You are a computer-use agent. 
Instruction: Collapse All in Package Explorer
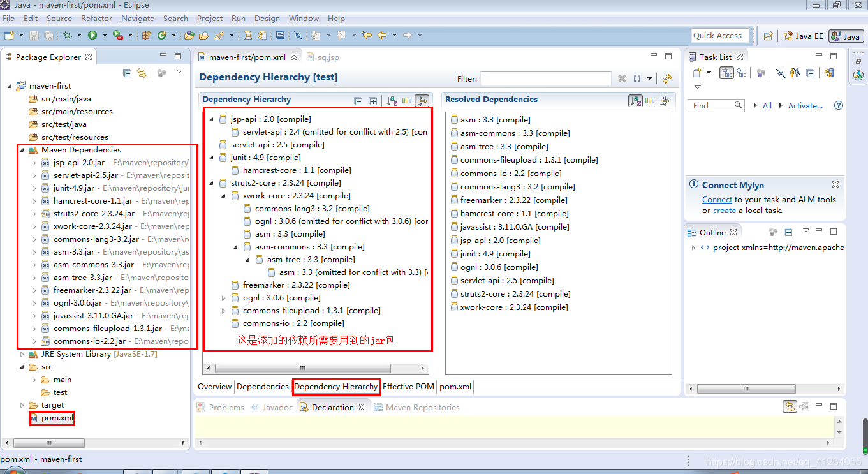(128, 73)
